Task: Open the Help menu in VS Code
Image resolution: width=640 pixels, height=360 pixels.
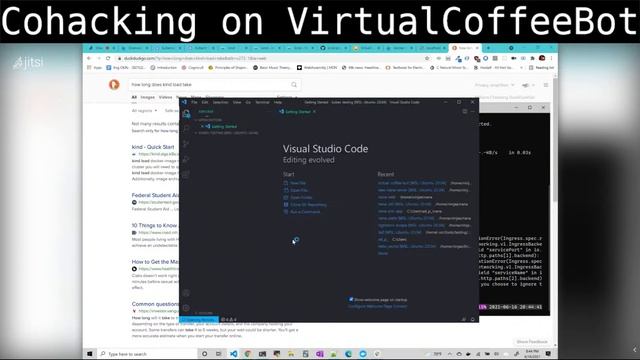Action: [278, 102]
